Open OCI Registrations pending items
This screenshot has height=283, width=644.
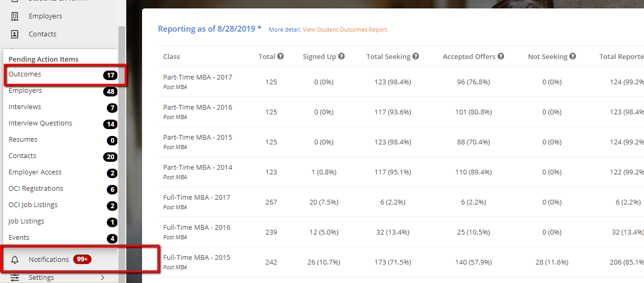(x=36, y=189)
